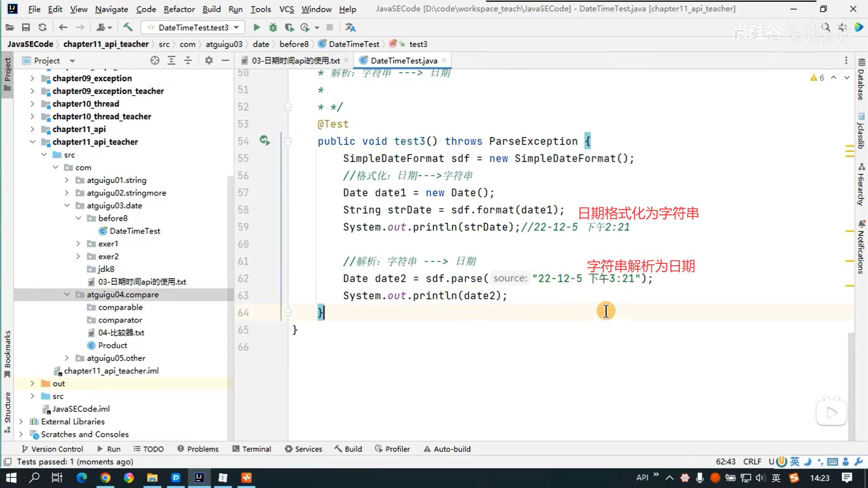The width and height of the screenshot is (868, 488).
Task: Toggle the Database side panel
Action: point(861,80)
